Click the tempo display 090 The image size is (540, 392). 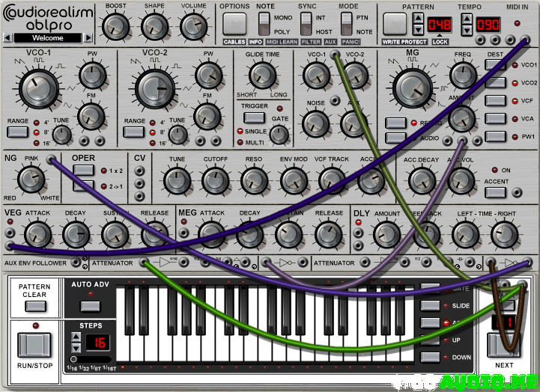(x=488, y=25)
